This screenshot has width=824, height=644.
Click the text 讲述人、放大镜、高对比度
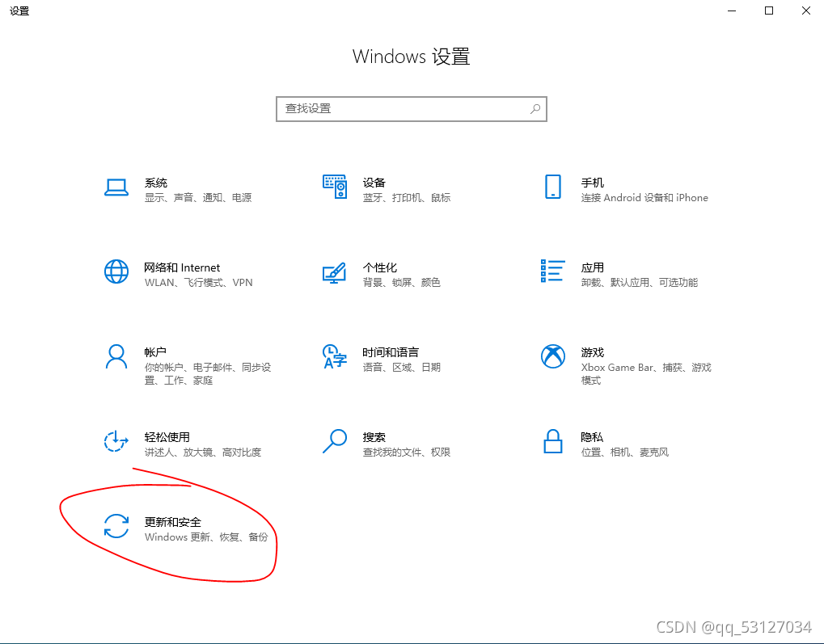pyautogui.click(x=203, y=452)
